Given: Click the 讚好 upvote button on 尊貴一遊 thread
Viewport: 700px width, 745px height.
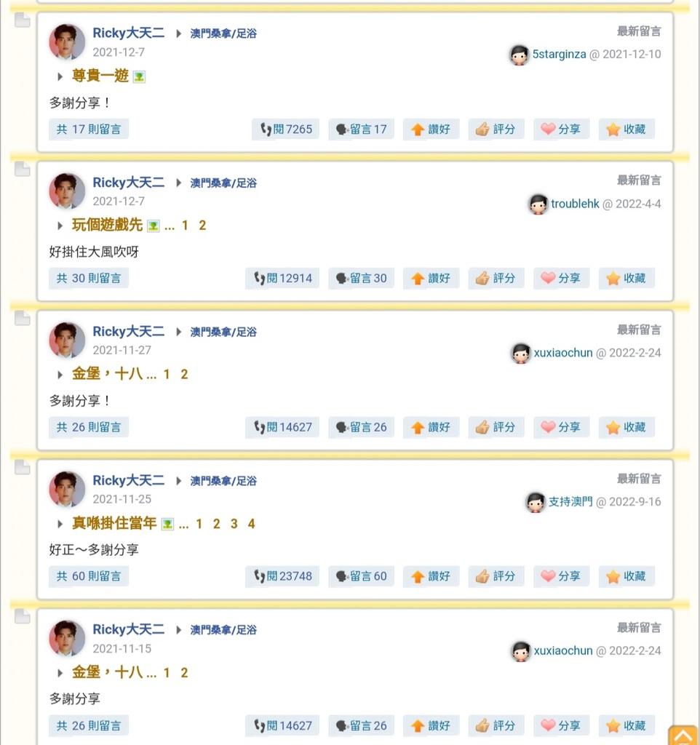Looking at the screenshot, I should click(431, 130).
